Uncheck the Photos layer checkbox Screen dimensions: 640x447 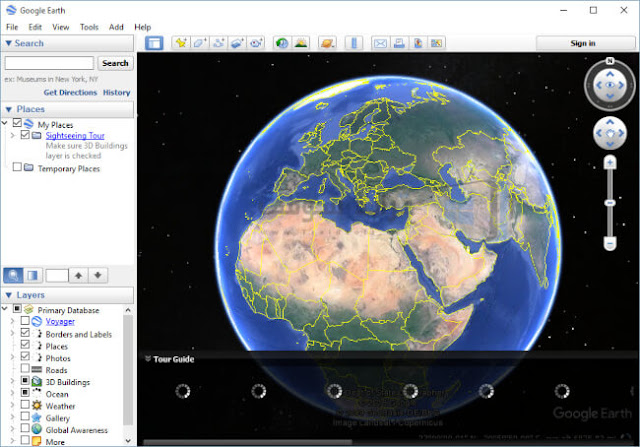click(x=25, y=356)
